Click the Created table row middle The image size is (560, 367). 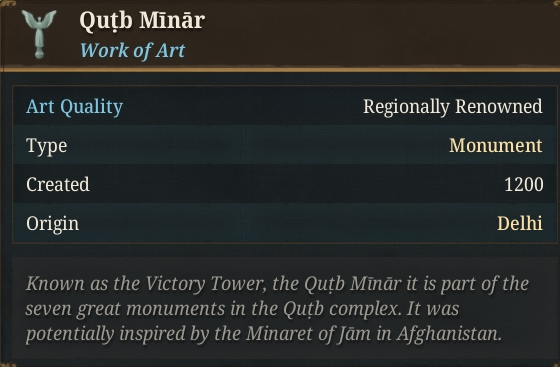coord(284,184)
